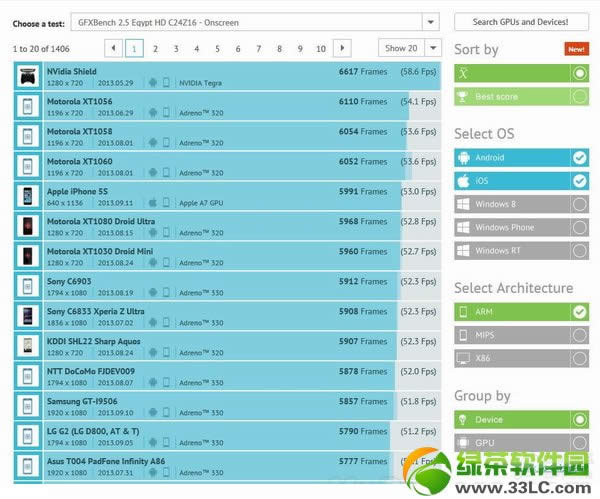The image size is (600, 499).
Task: Click the GPU chip icon under Group by
Action: (x=463, y=442)
